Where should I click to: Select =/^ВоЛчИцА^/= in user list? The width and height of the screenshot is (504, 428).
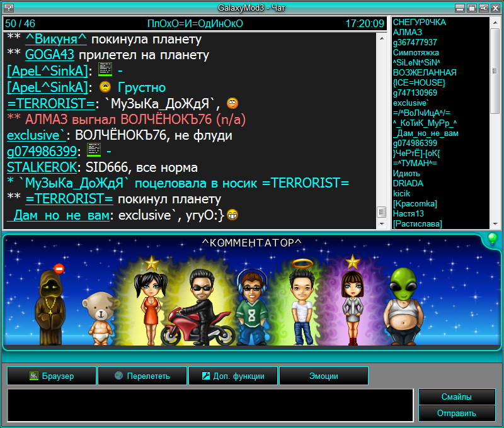pyautogui.click(x=421, y=113)
